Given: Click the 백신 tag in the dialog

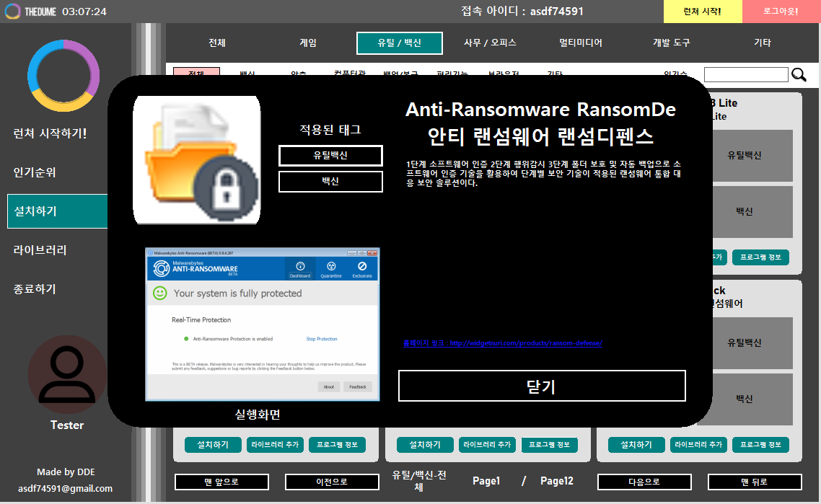Looking at the screenshot, I should point(330,182).
